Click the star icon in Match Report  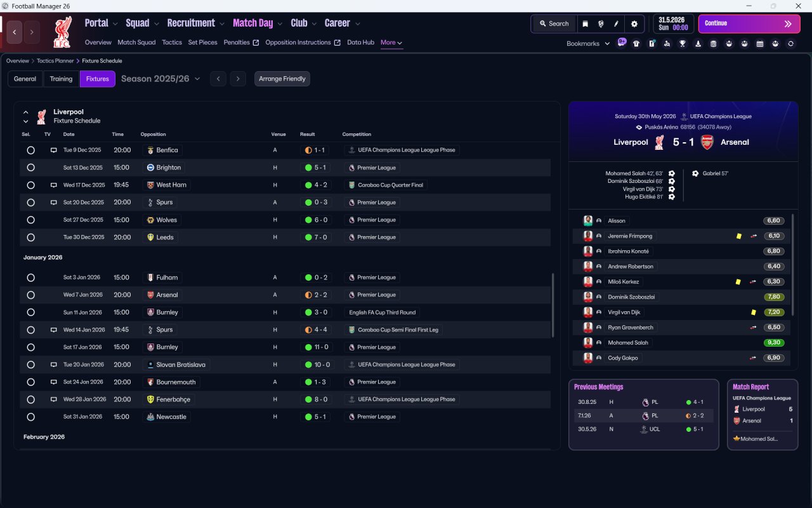[736, 439]
